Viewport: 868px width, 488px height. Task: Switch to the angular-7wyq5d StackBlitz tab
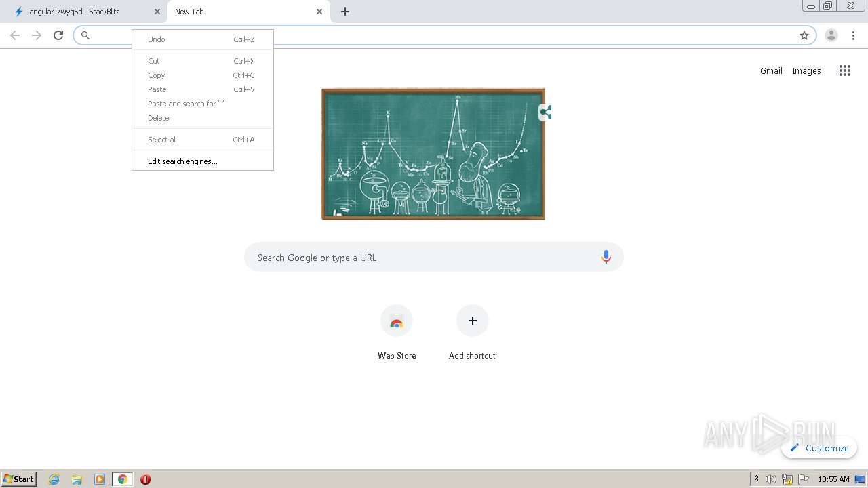coord(84,12)
